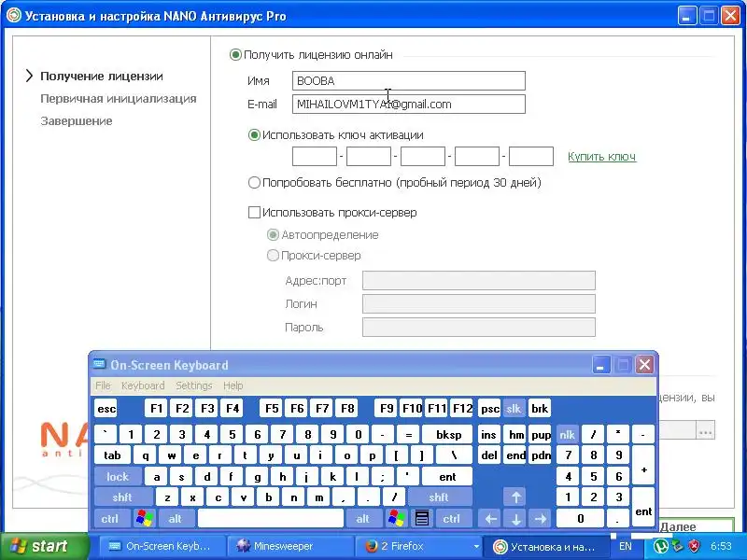The image size is (747, 560).
Task: Close the On-Screen Keyboard window
Action: pos(644,365)
